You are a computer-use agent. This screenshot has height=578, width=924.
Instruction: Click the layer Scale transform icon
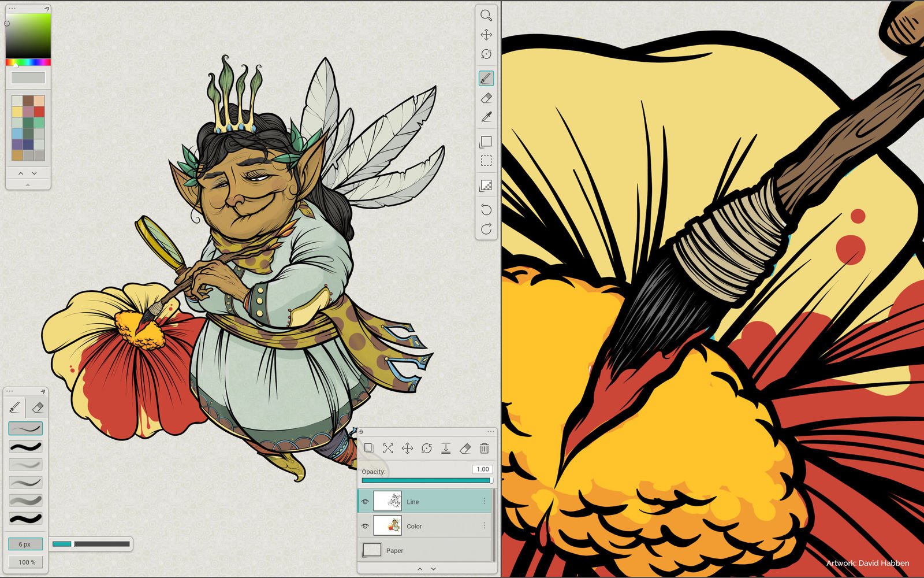click(x=388, y=448)
